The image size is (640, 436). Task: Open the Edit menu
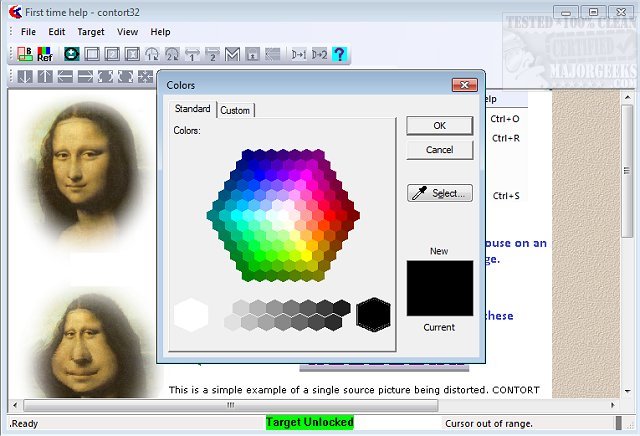coord(57,32)
